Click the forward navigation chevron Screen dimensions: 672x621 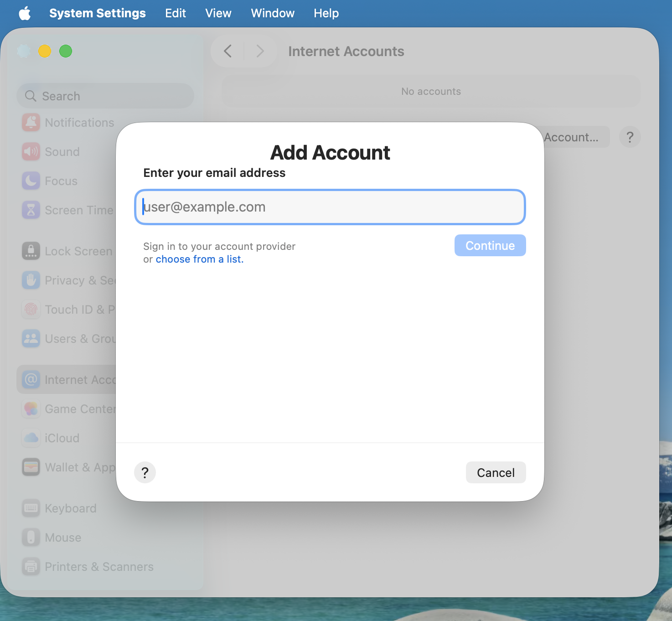pos(260,51)
